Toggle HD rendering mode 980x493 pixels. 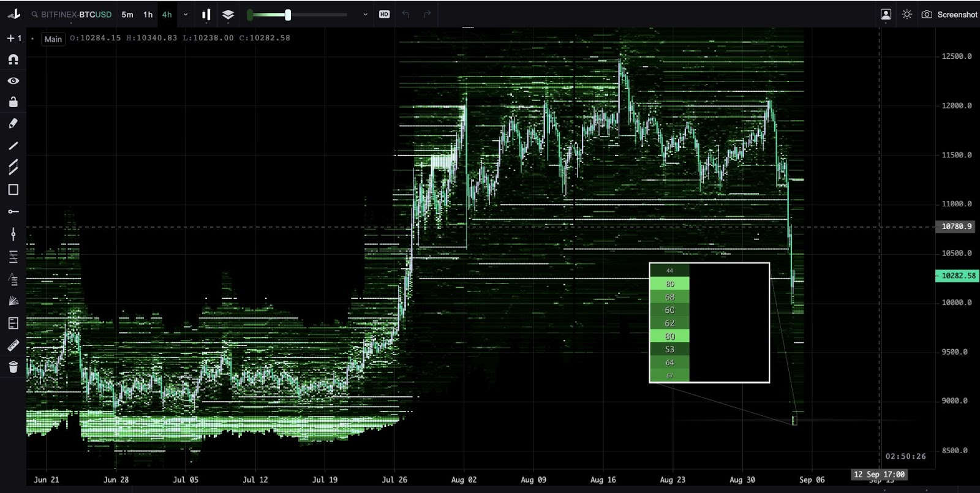[384, 14]
